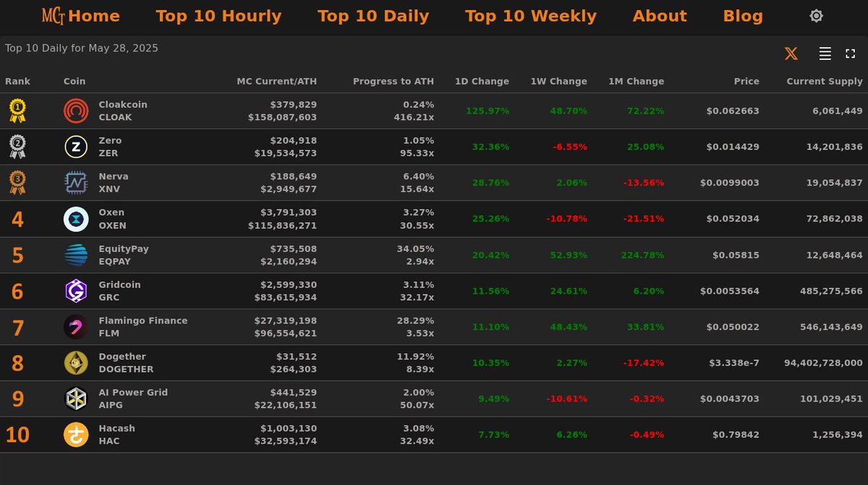Sort by 1D Change column header
The image size is (868, 485).
482,82
